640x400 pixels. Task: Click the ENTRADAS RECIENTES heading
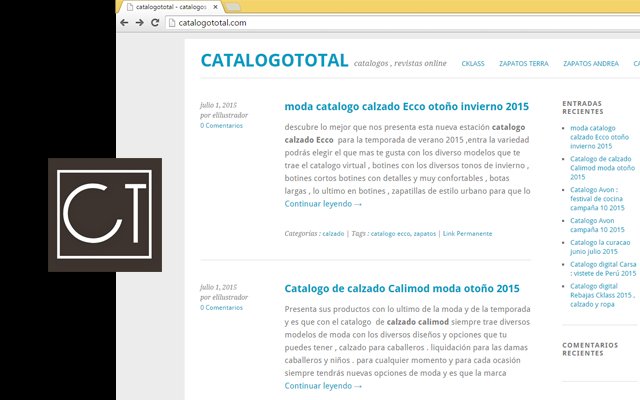click(x=583, y=107)
